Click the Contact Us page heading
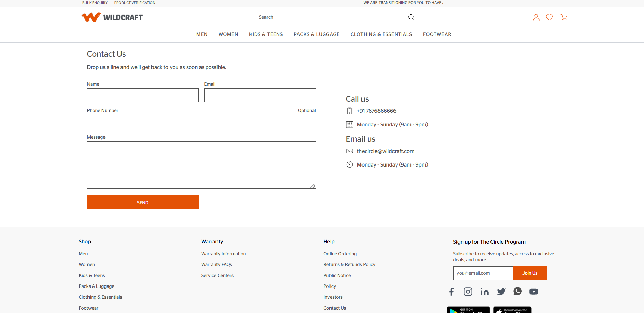This screenshot has width=644, height=313. pos(106,54)
